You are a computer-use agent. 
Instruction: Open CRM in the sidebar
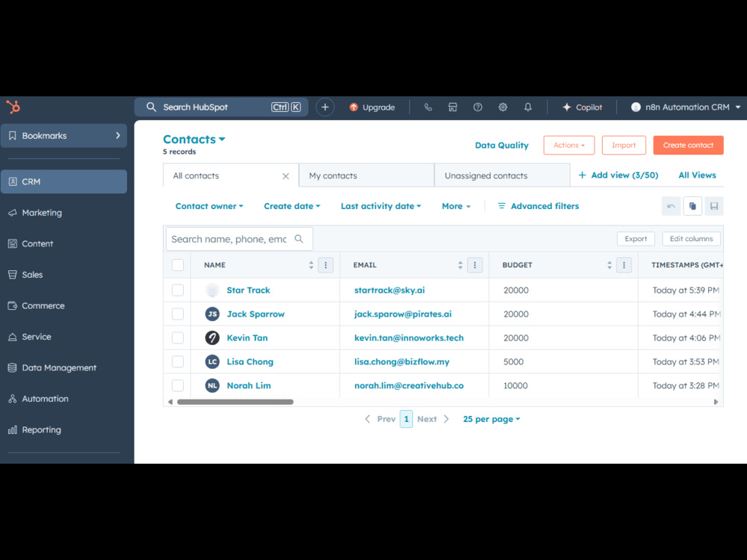point(63,181)
